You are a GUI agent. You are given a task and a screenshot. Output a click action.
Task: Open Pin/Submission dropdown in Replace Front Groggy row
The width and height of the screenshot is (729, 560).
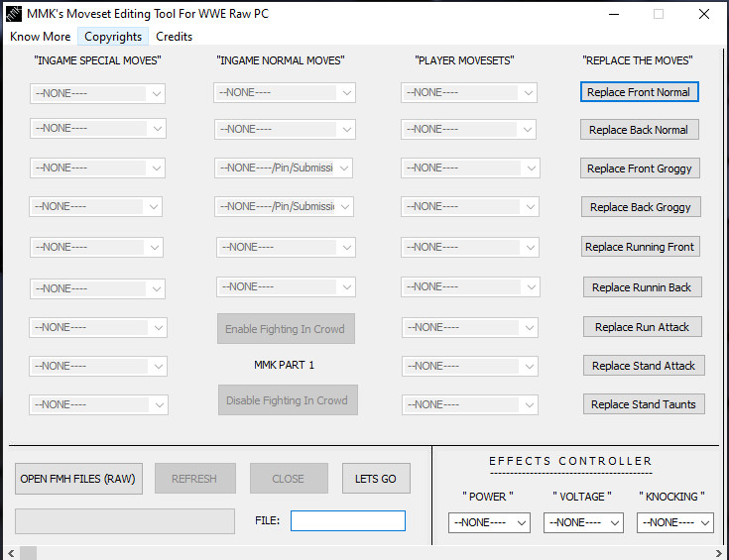pos(284,168)
